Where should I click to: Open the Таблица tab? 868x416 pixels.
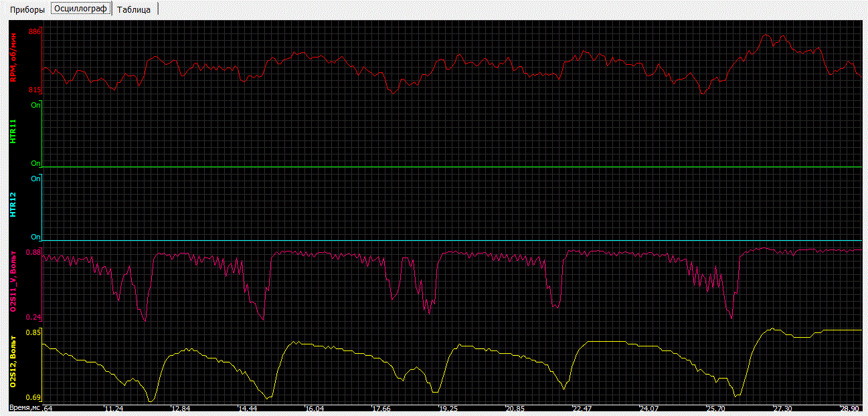(134, 10)
